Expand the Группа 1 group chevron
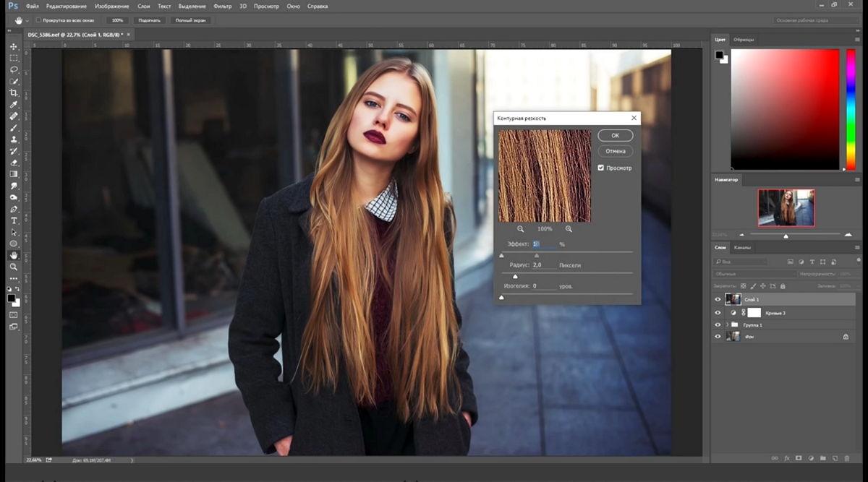Viewport: 868px width, 482px height. [727, 325]
